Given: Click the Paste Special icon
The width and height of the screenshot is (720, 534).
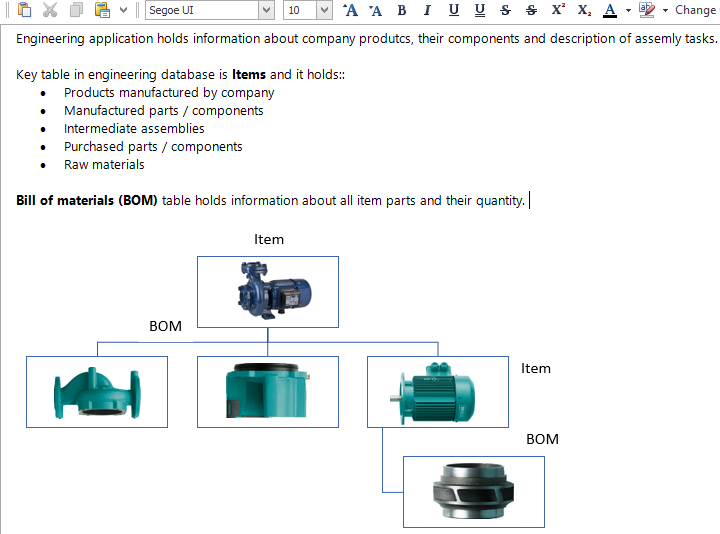Looking at the screenshot, I should coord(102,10).
